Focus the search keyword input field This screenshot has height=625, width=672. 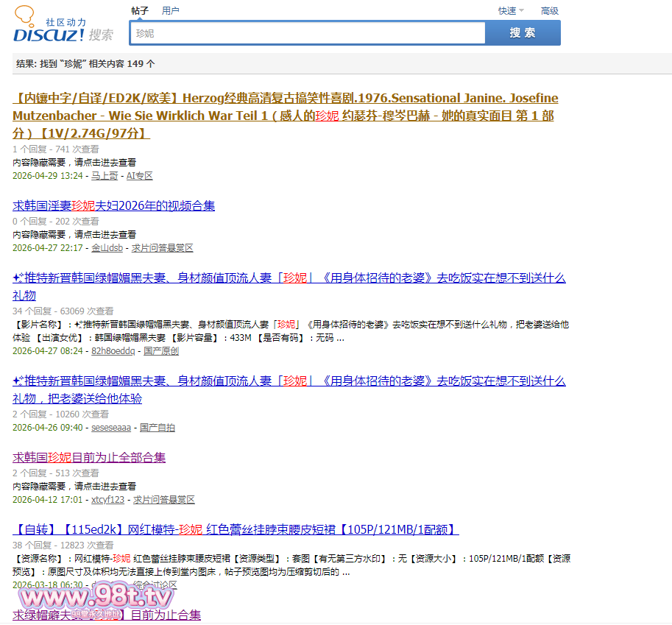(x=307, y=33)
